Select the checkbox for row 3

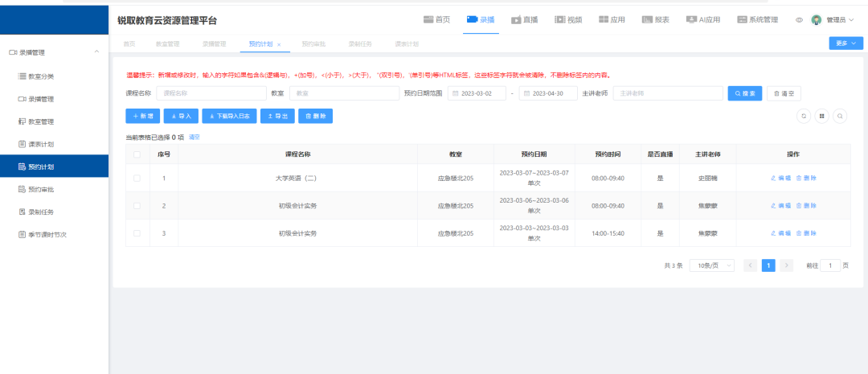[x=137, y=233]
